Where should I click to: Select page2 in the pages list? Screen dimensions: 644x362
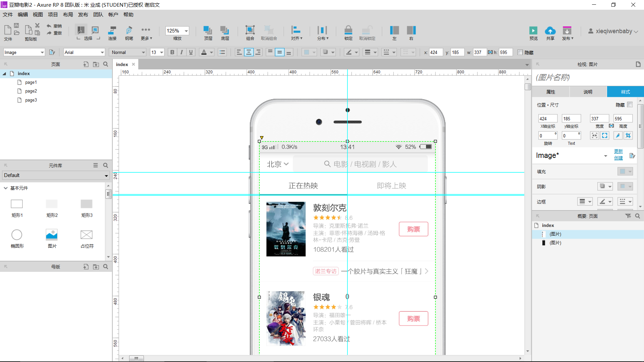pos(31,91)
